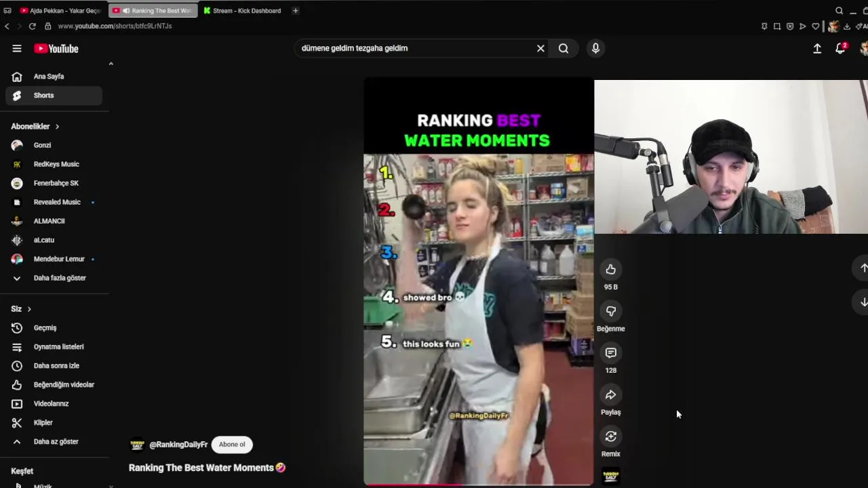Open Ana Sayfa in sidebar
This screenshot has height=488, width=868.
pyautogui.click(x=54, y=77)
